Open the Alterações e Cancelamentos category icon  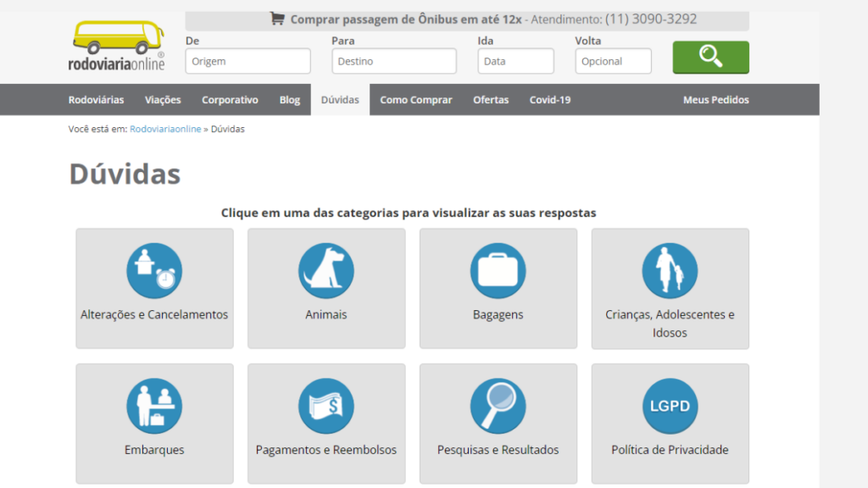(153, 269)
